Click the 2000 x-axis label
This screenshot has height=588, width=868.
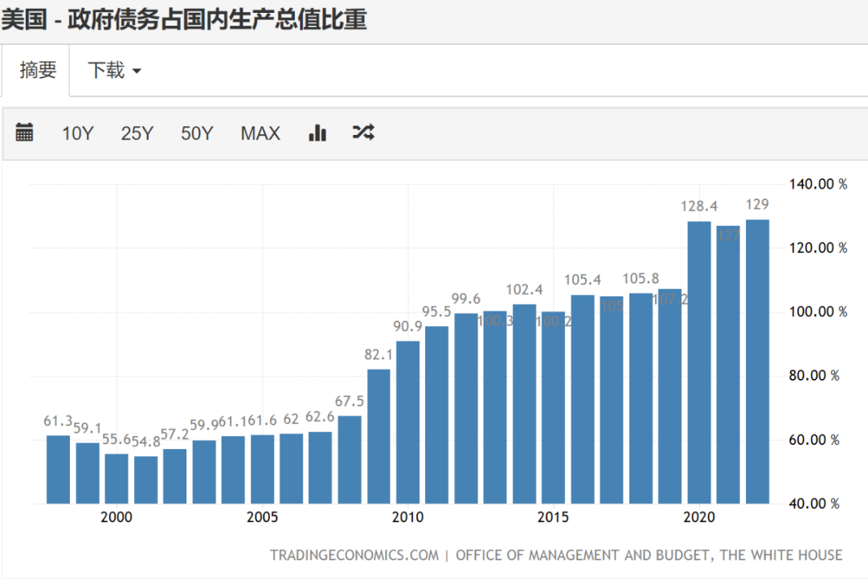[117, 517]
